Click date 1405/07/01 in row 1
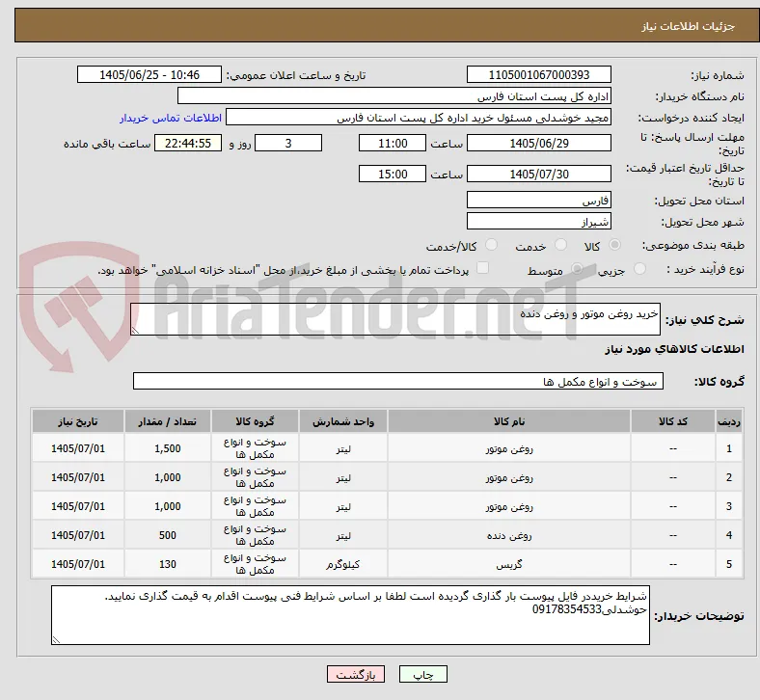 coord(78,448)
